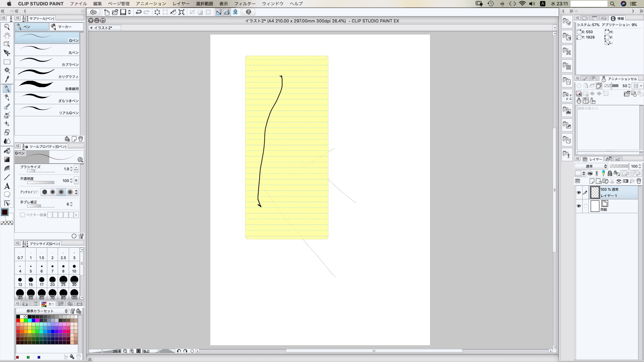Pick the red swatch in color set
This screenshot has height=362, width=644.
18,320
